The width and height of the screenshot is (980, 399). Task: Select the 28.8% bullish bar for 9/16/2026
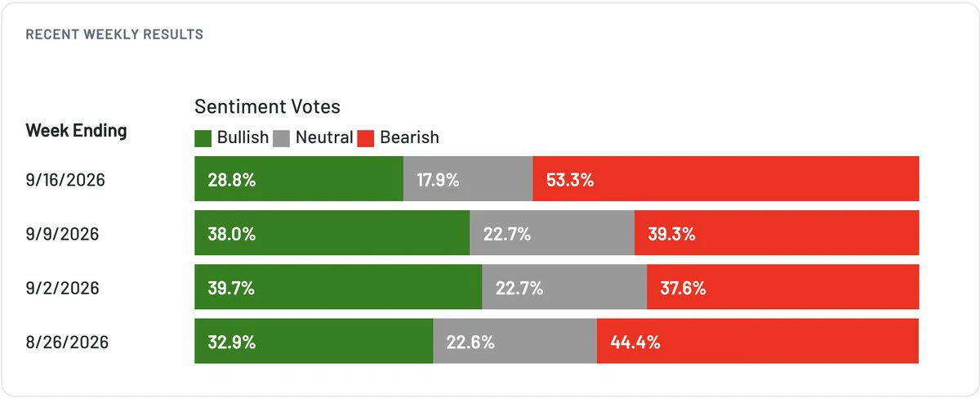[299, 178]
